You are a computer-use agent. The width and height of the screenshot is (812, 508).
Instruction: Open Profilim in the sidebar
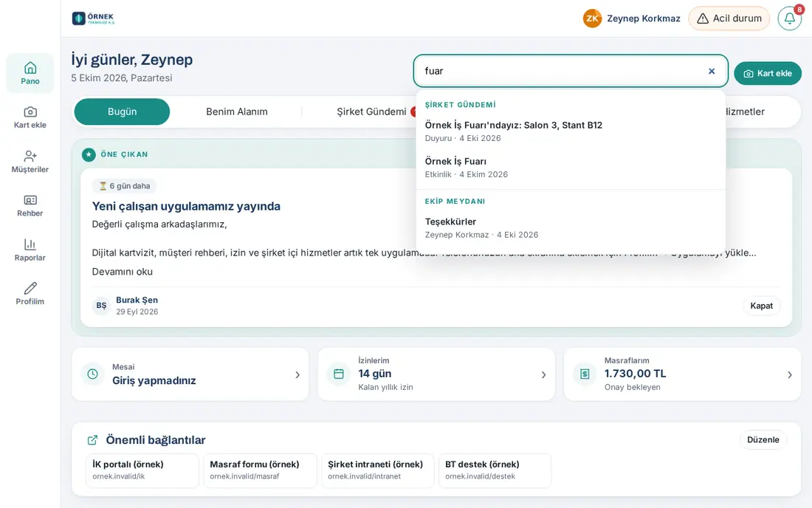[30, 294]
